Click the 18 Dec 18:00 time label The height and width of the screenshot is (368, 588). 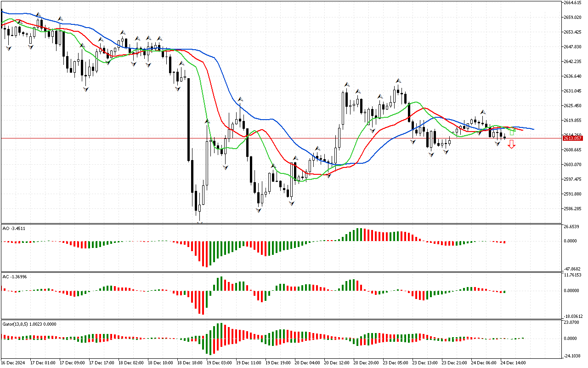click(190, 363)
